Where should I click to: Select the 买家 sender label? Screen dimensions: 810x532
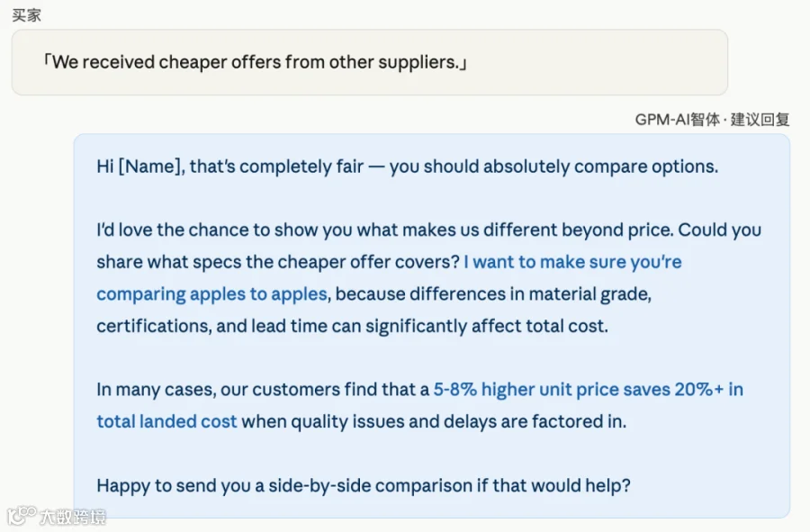(x=26, y=15)
